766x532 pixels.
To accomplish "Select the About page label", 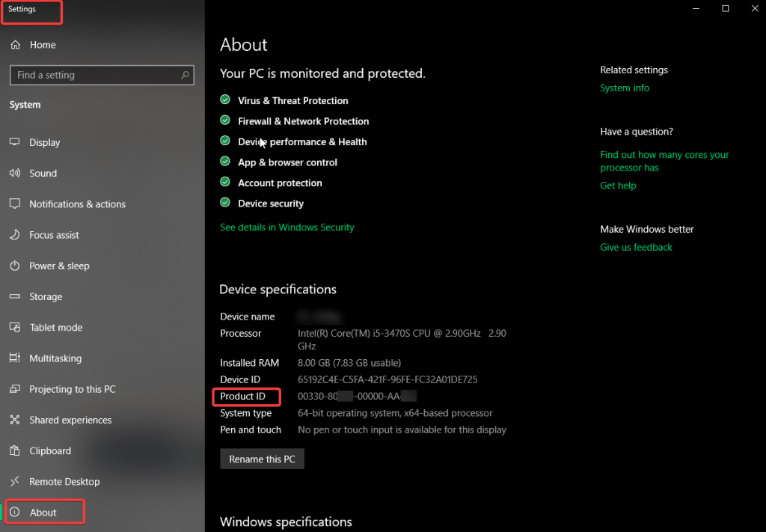I will 43,513.
